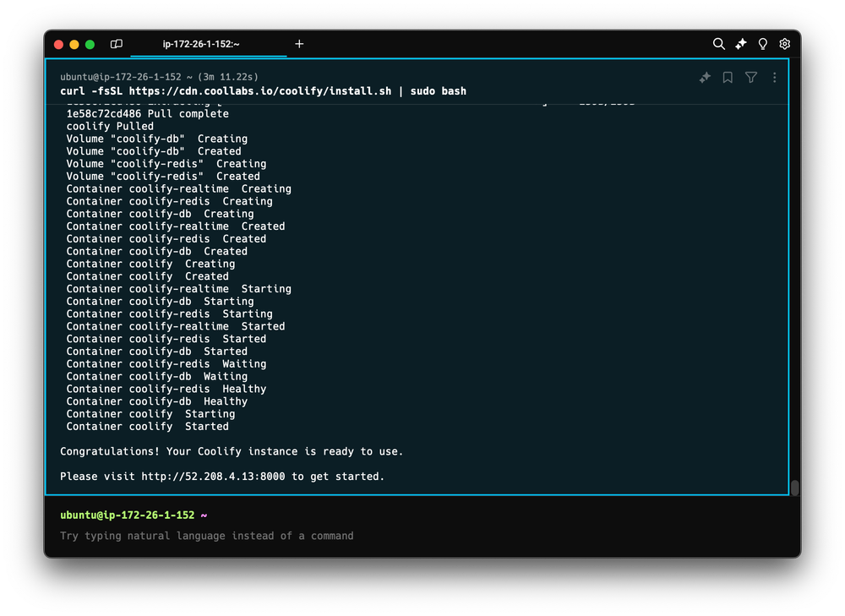This screenshot has height=616, width=845.
Task: Open Warp AI via the sparkles icon
Action: [x=739, y=44]
